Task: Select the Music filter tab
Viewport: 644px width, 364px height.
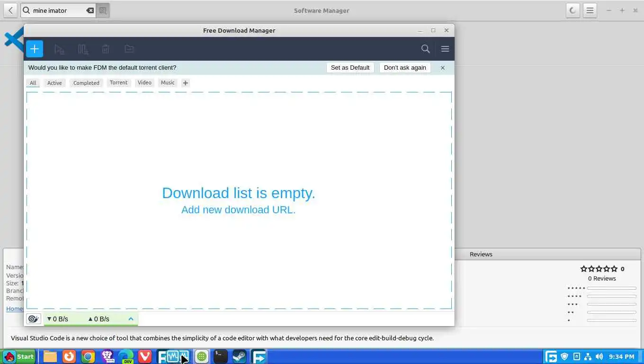Action: click(x=168, y=82)
